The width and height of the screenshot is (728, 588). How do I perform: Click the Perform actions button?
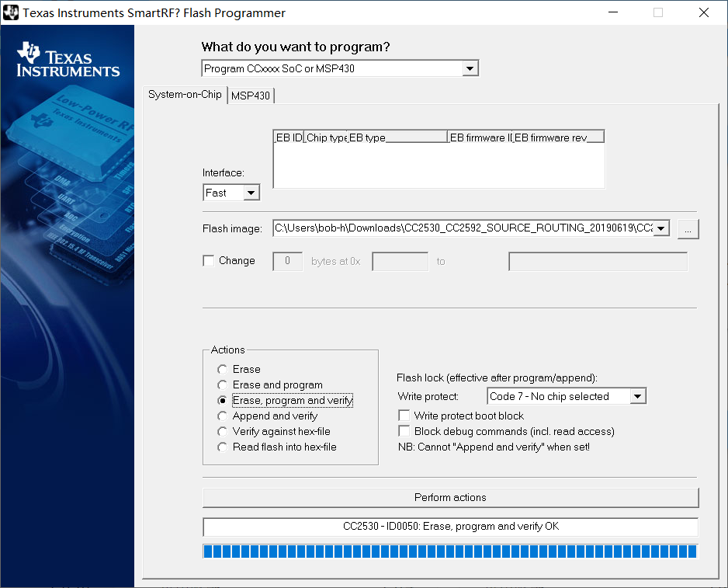[x=450, y=497]
